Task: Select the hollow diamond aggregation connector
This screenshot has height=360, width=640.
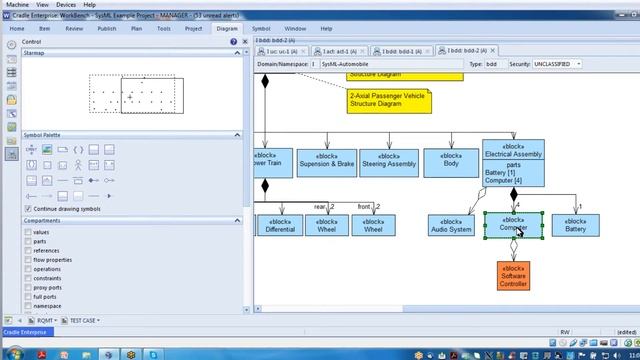Action: pyautogui.click(x=109, y=180)
